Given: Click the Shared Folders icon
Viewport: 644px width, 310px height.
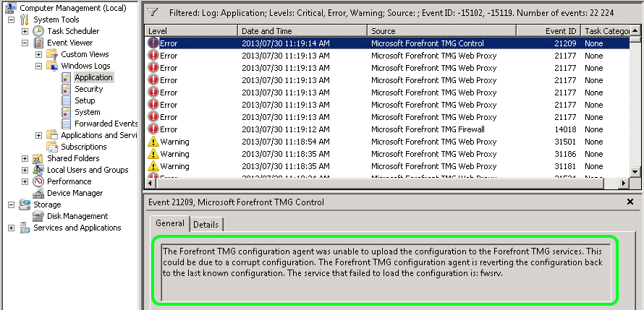Looking at the screenshot, I should (x=38, y=158).
